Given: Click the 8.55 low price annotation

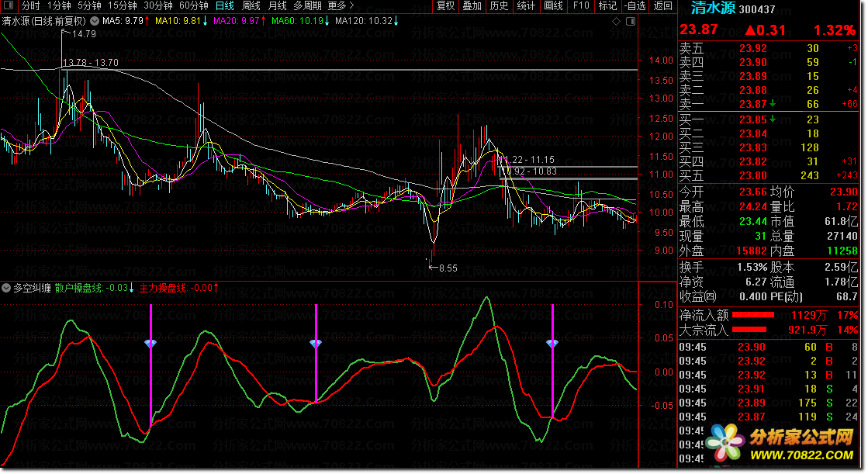Looking at the screenshot, I should pyautogui.click(x=448, y=268).
